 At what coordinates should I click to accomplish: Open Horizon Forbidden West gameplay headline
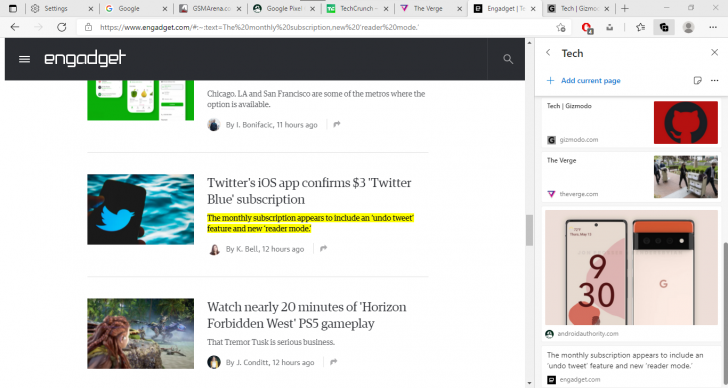[306, 315]
